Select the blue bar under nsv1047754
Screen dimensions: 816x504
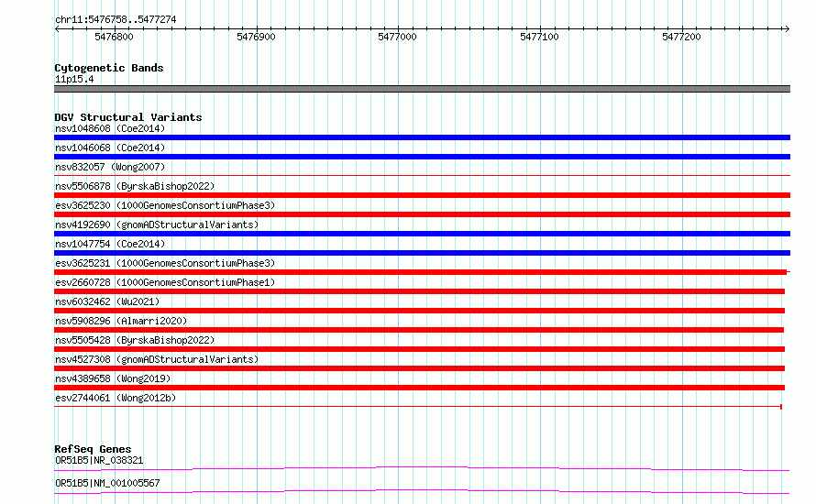(422, 253)
